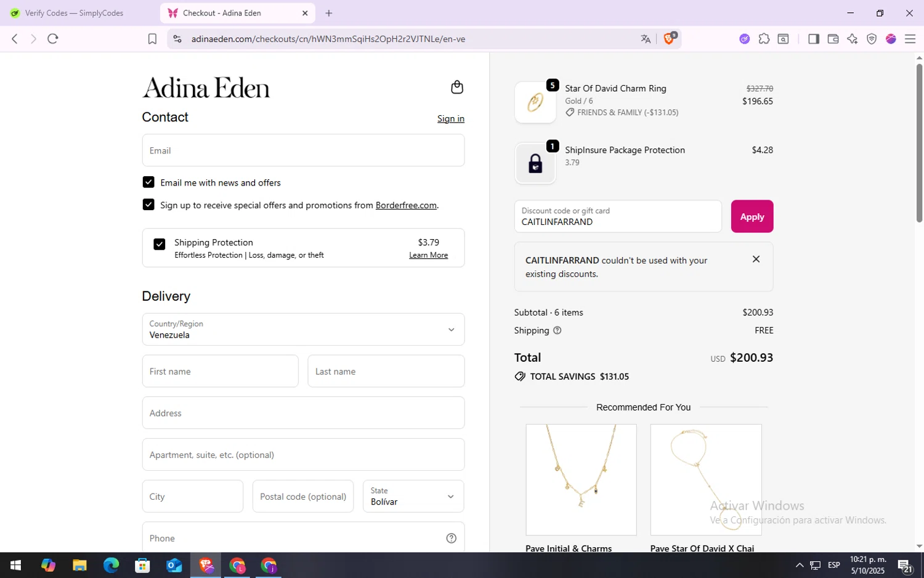Open a new browser tab
924x578 pixels.
pos(329,13)
